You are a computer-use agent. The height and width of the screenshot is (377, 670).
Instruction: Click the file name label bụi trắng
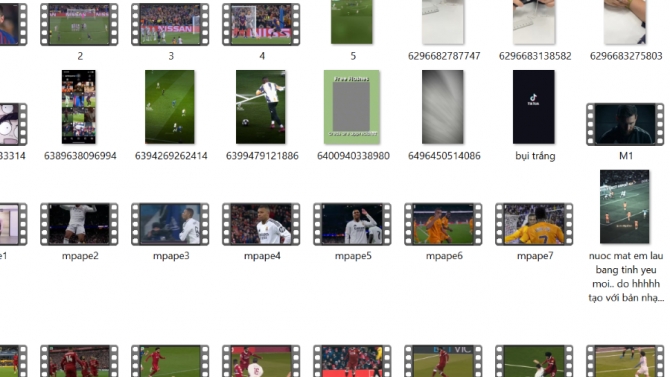(x=535, y=156)
